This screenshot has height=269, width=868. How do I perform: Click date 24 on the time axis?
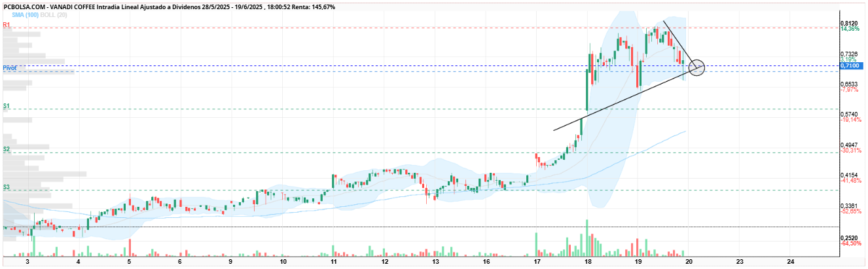[791, 261]
